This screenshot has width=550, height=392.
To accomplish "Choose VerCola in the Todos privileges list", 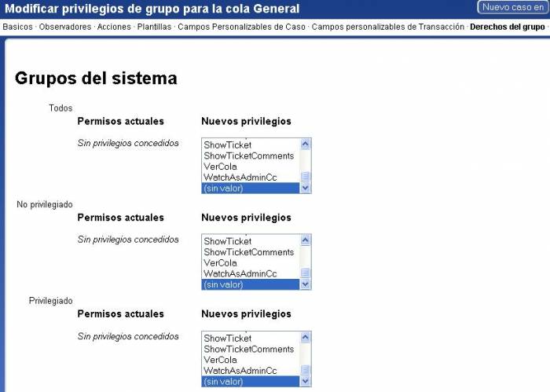I will pyautogui.click(x=220, y=167).
